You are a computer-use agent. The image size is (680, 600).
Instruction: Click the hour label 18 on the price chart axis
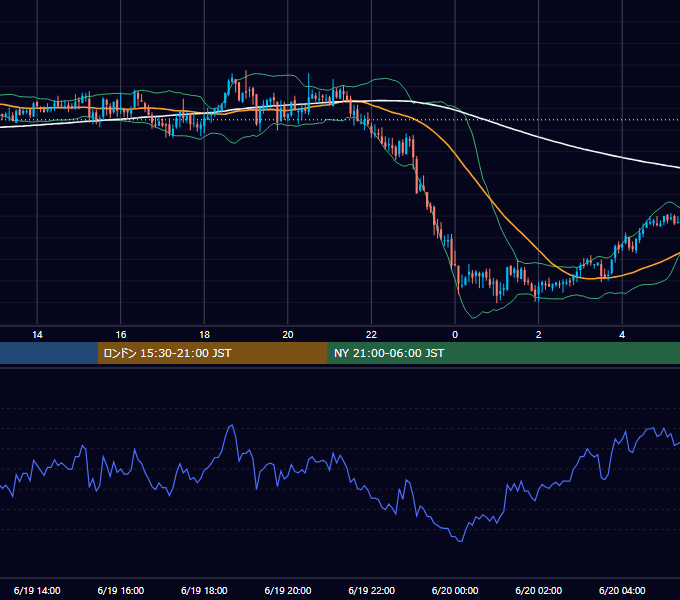[204, 335]
